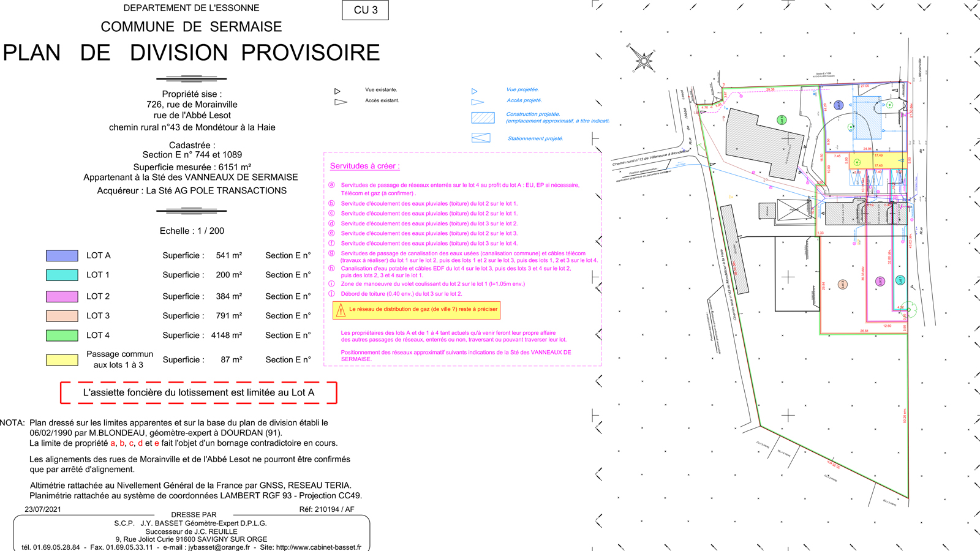Viewport: 980px width, 551px height.
Task: Click 'Section E n° 744 et 1089' text
Action: tap(192, 155)
